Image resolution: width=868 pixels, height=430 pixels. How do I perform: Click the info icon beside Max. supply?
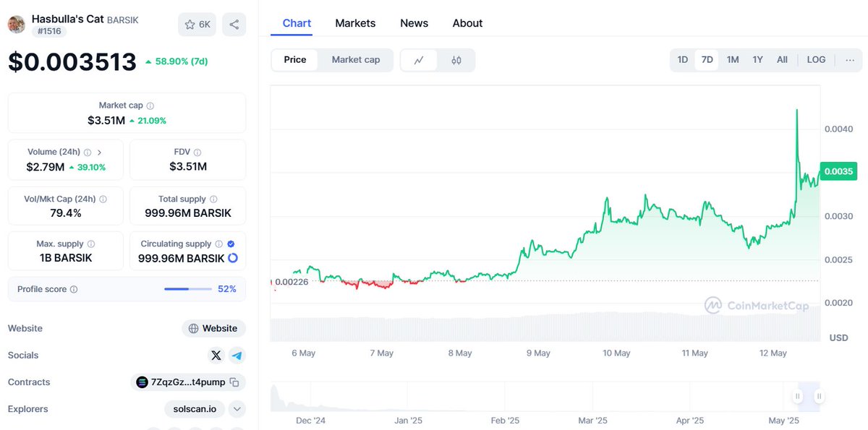(90, 244)
